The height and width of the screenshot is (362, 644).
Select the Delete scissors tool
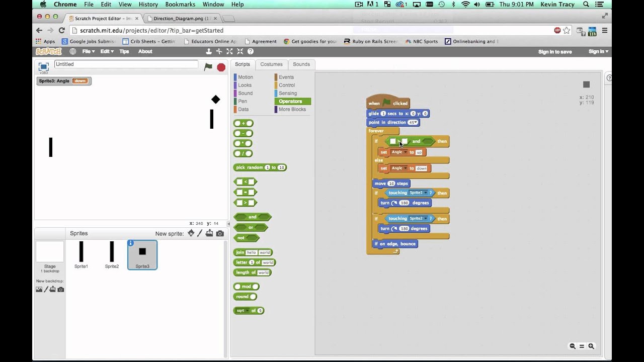tap(219, 51)
